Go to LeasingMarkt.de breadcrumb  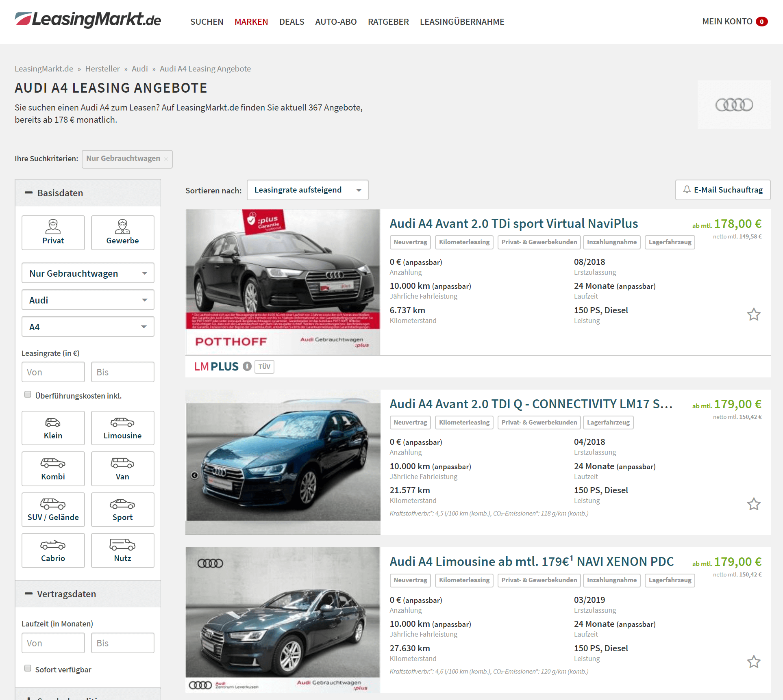44,69
